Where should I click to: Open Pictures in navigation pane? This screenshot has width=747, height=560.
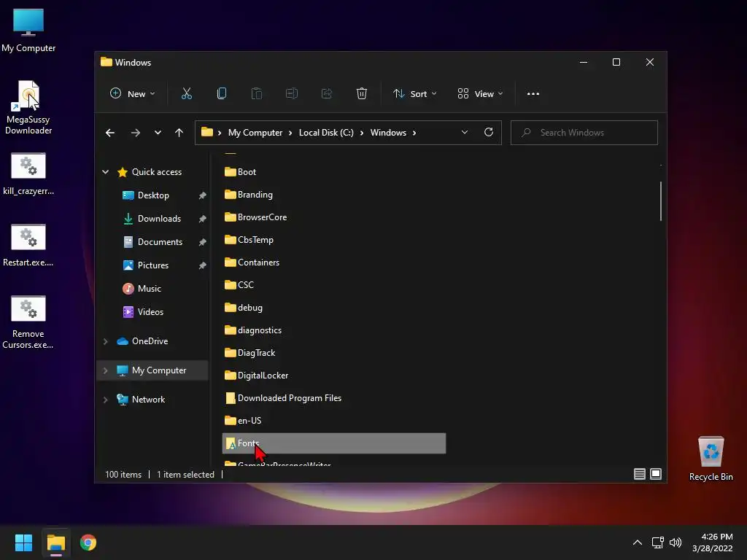point(153,265)
